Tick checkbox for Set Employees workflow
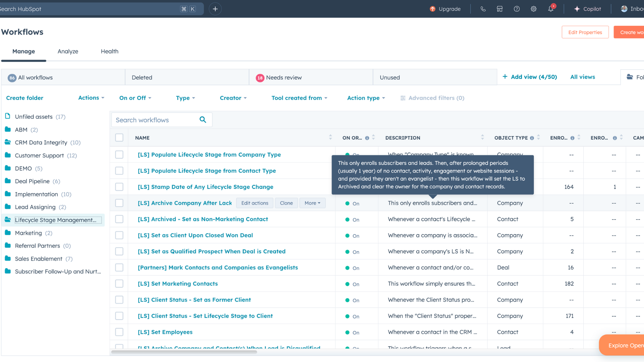 point(119,332)
